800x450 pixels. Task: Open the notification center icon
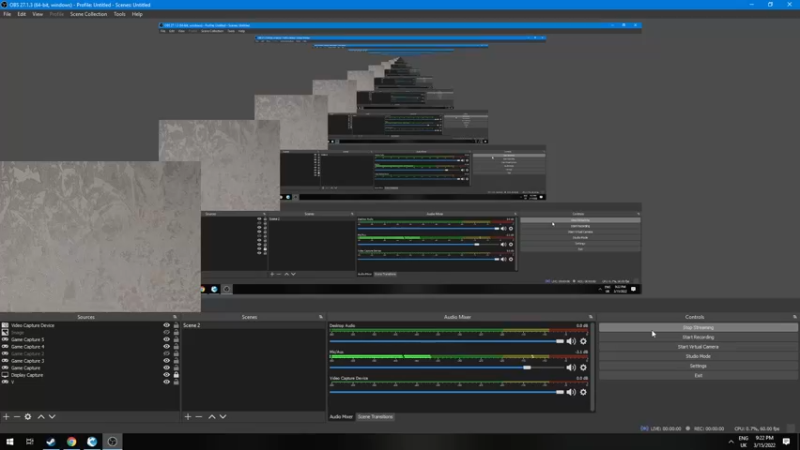(x=786, y=442)
